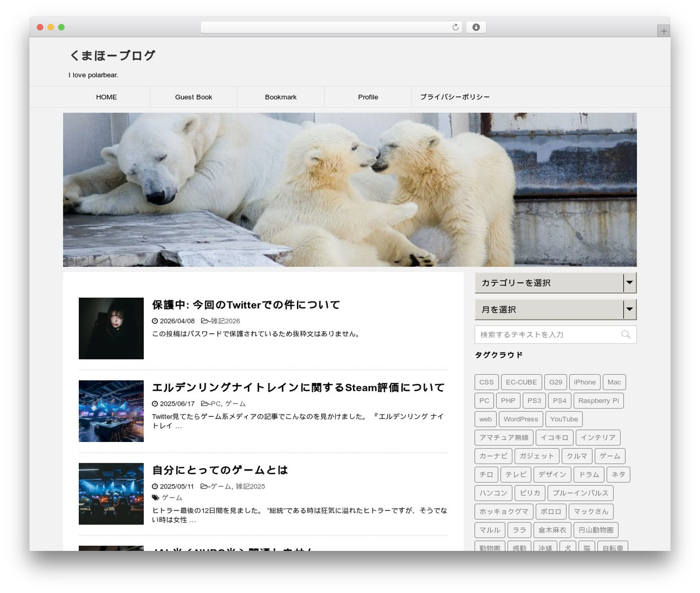
Task: Click the くまほーブログ site title
Action: click(113, 55)
